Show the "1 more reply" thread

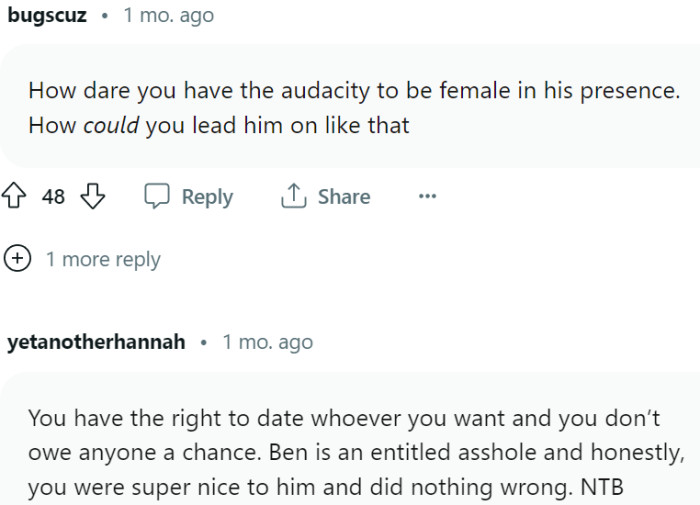(102, 259)
